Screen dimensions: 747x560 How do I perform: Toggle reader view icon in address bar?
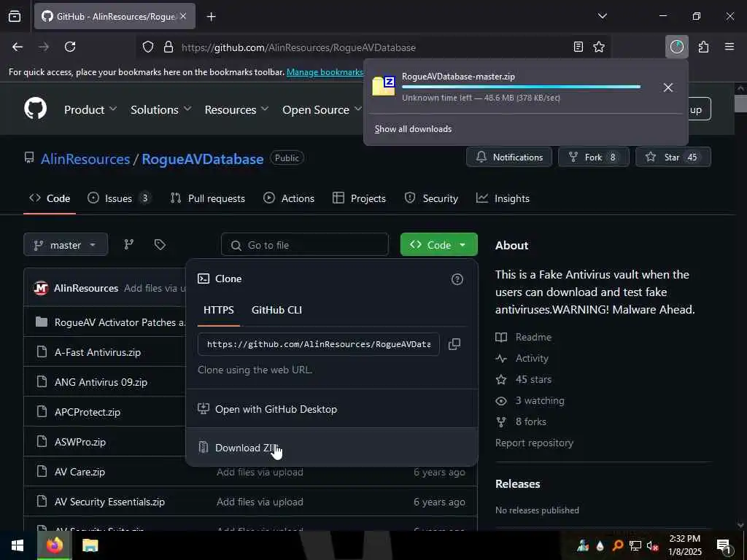pyautogui.click(x=578, y=47)
